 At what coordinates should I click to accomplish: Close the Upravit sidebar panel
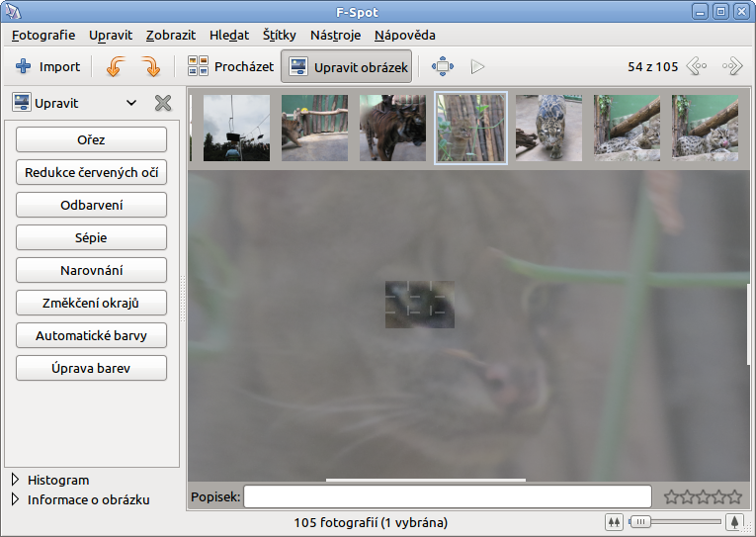pos(163,103)
